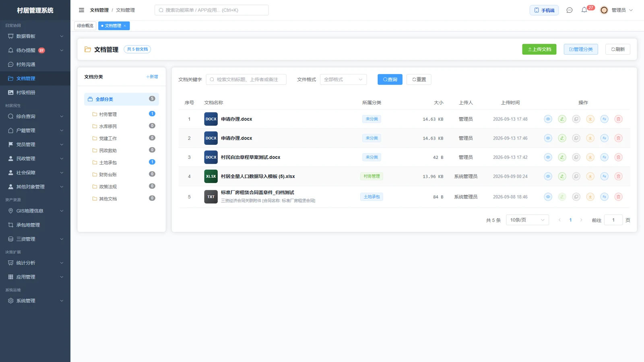Move the xlsx file to another category

(x=604, y=176)
